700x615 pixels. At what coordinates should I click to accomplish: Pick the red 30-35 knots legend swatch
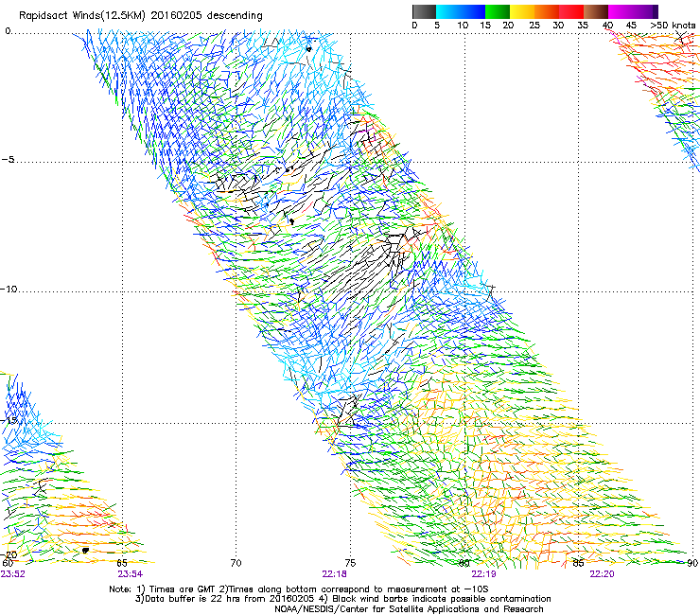pyautogui.click(x=571, y=11)
